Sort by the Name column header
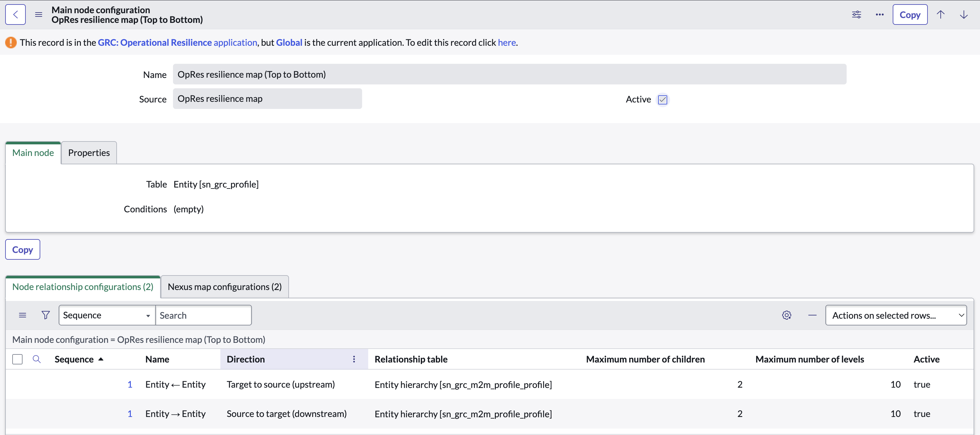Screen dimensions: 980x435 pos(157,359)
